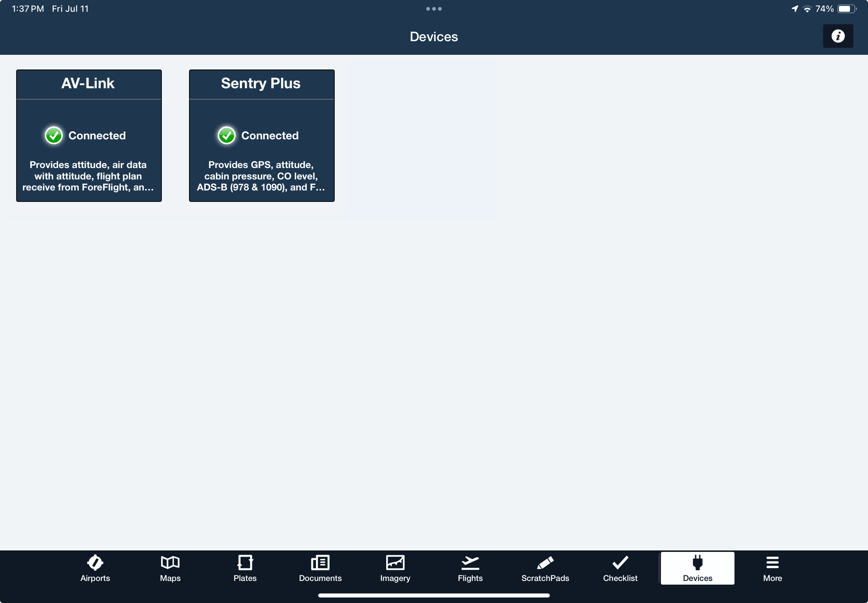The height and width of the screenshot is (603, 868).
Task: Open the AV-Link device card title
Action: point(88,83)
